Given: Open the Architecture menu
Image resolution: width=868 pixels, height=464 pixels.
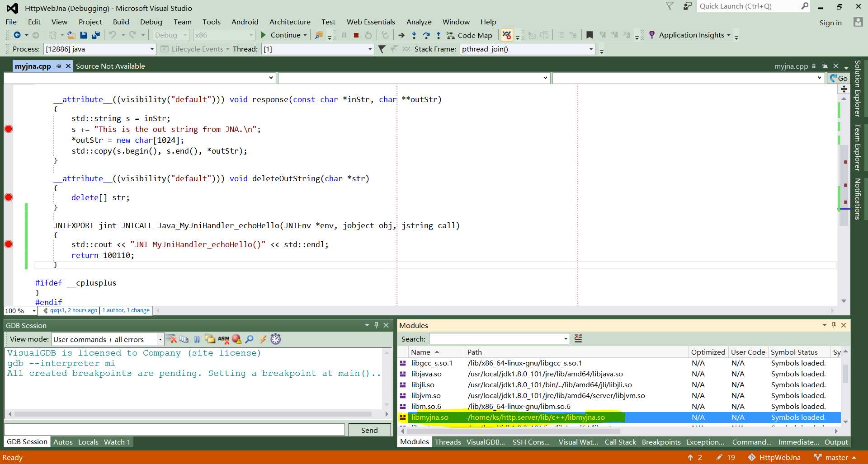Looking at the screenshot, I should click(x=290, y=22).
